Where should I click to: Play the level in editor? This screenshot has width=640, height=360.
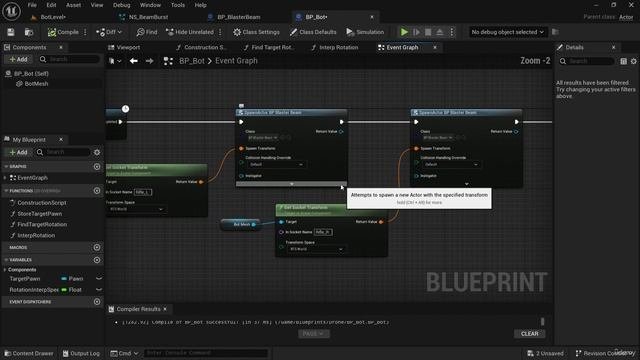404,32
